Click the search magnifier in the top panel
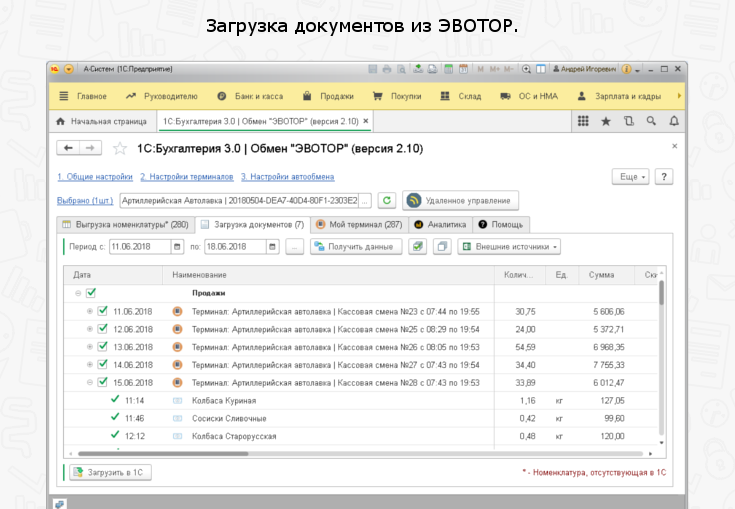 pyautogui.click(x=650, y=121)
